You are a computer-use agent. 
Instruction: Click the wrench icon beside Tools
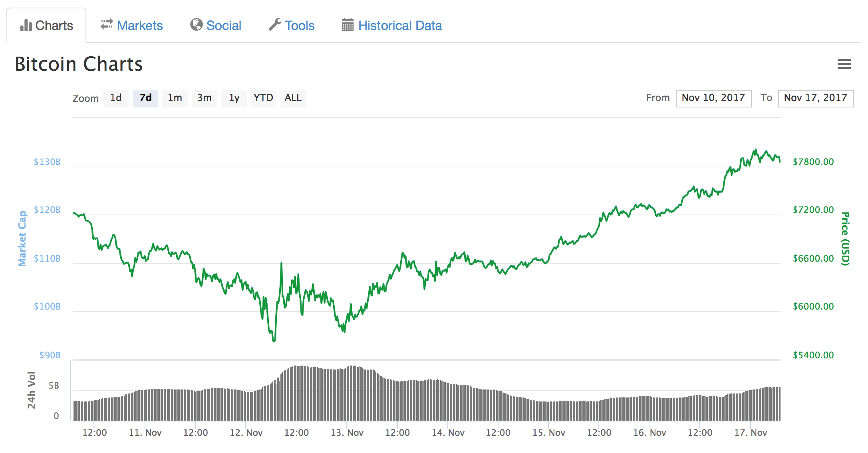(x=275, y=25)
